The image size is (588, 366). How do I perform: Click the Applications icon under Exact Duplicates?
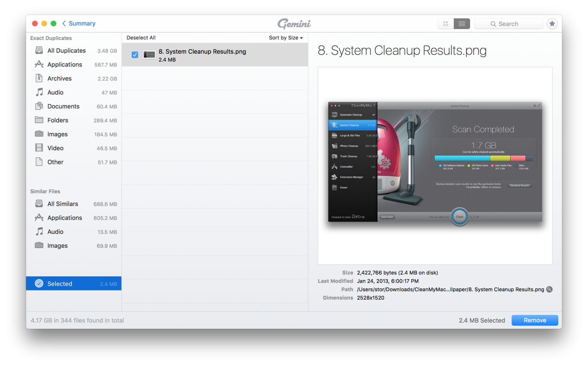(39, 64)
